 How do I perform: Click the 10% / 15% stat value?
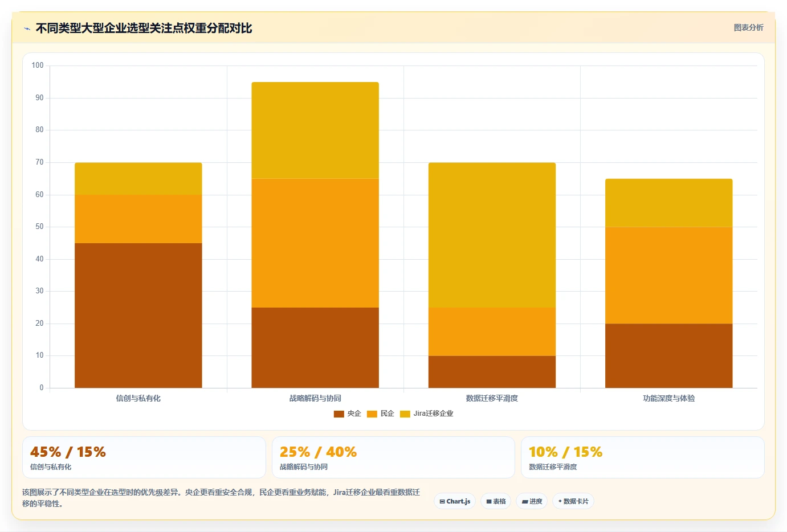click(x=565, y=452)
